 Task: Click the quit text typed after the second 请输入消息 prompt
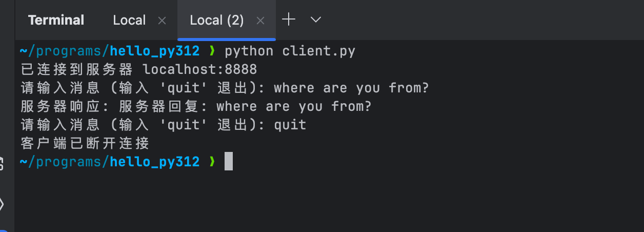[290, 125]
